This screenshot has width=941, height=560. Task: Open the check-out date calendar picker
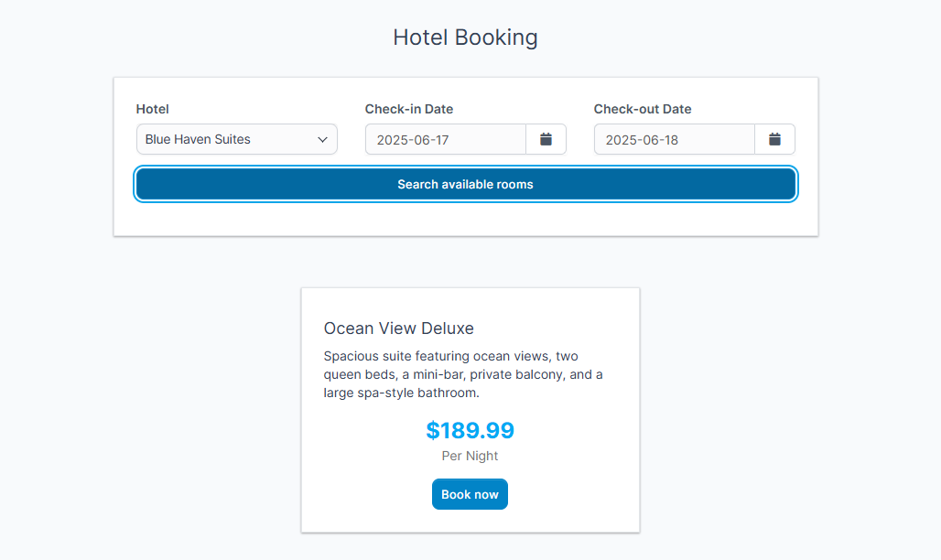pyautogui.click(x=774, y=139)
